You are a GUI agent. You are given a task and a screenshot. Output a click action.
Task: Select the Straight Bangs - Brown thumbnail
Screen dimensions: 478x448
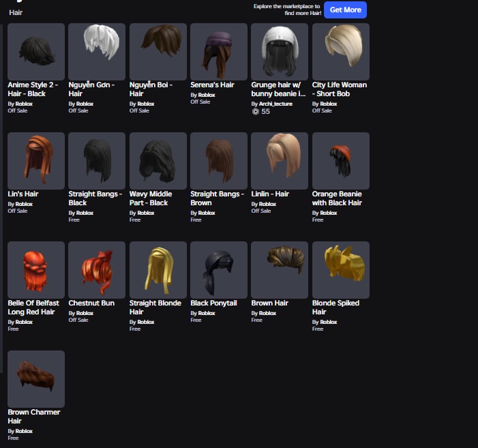pos(219,161)
